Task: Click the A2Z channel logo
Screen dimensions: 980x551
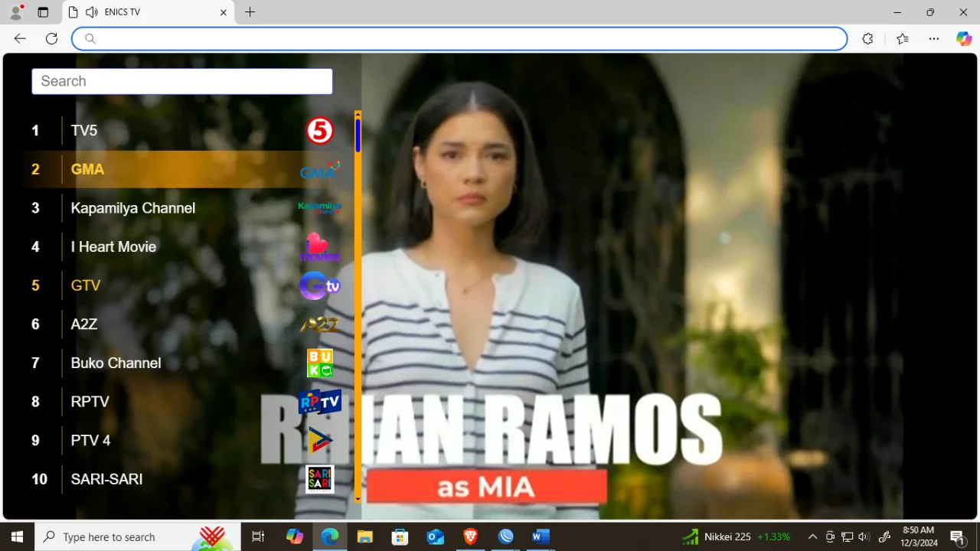Action: point(320,324)
